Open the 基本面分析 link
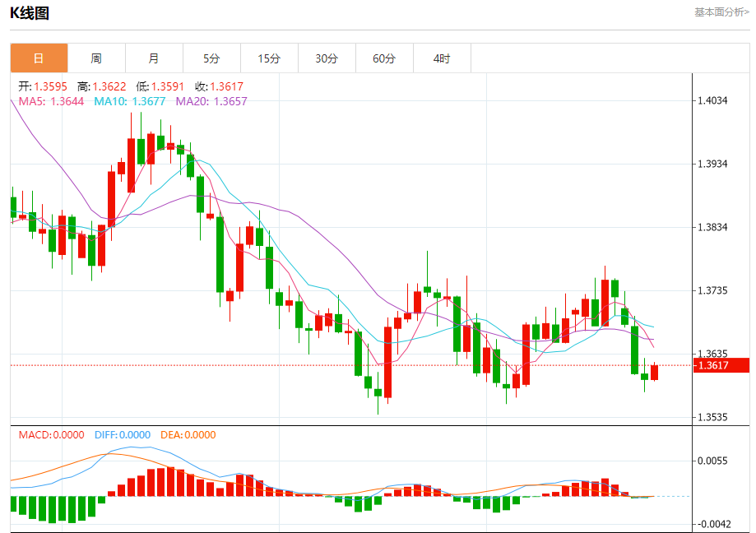Screen dimensions: 756x533 point(721,12)
